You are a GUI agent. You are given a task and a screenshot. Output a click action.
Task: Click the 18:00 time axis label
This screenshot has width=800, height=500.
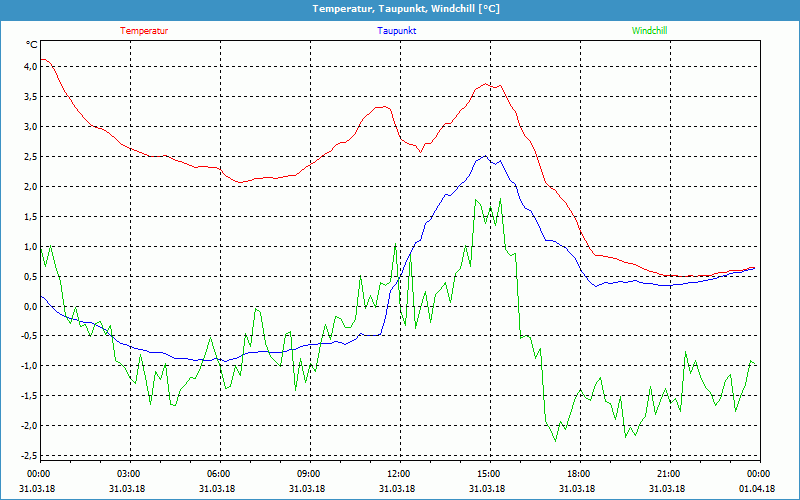pos(579,474)
